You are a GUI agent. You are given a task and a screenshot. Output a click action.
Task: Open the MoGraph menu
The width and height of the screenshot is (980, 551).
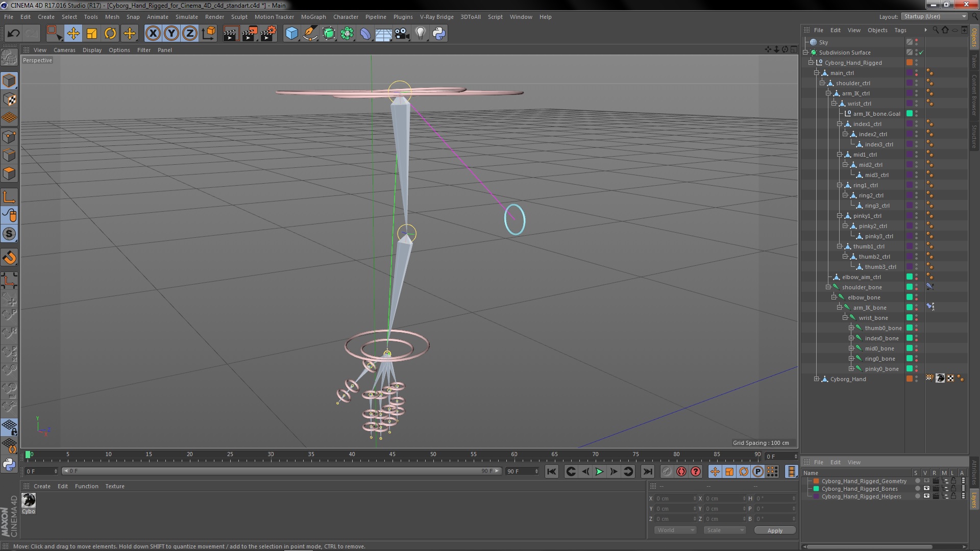pyautogui.click(x=313, y=17)
